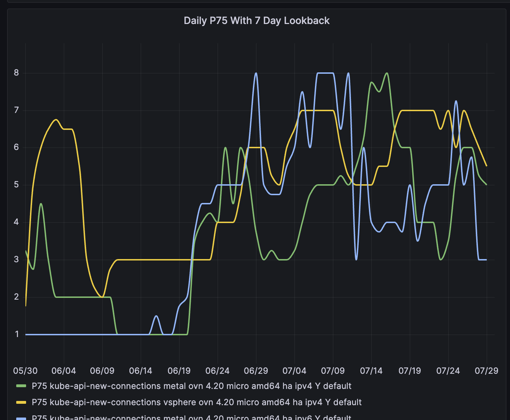Viewport: 510px width, 420px height.
Task: Click the blue legend color swatch
Action: click(22, 418)
